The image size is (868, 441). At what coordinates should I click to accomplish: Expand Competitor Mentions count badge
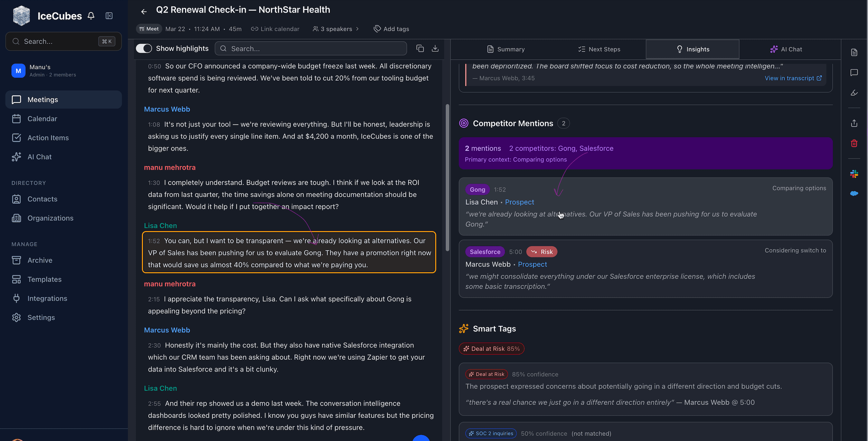click(563, 123)
